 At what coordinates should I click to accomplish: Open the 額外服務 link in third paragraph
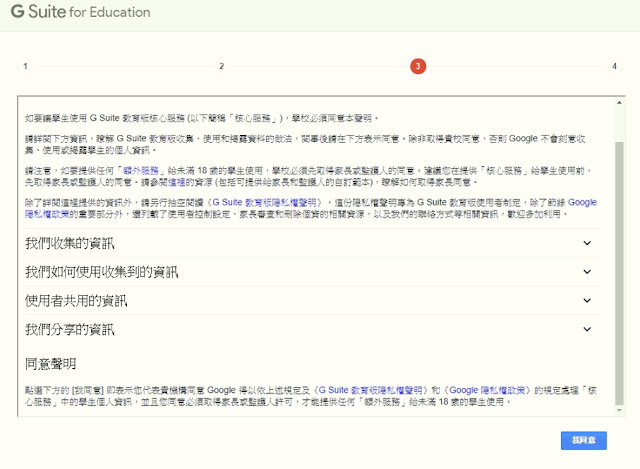tap(140, 171)
